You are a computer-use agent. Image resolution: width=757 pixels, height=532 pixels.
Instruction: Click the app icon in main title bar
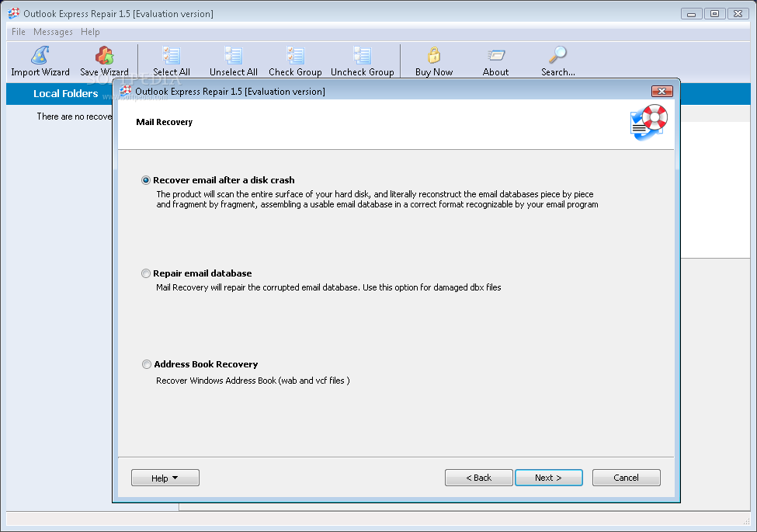click(13, 13)
